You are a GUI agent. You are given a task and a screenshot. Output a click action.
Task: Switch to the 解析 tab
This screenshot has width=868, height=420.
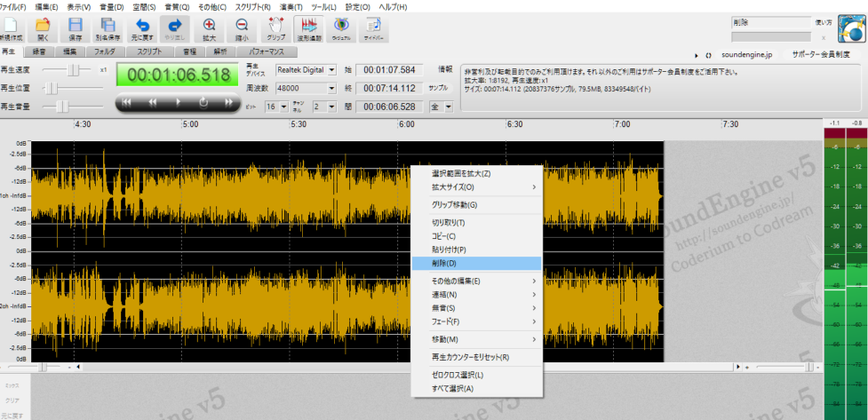pyautogui.click(x=219, y=52)
